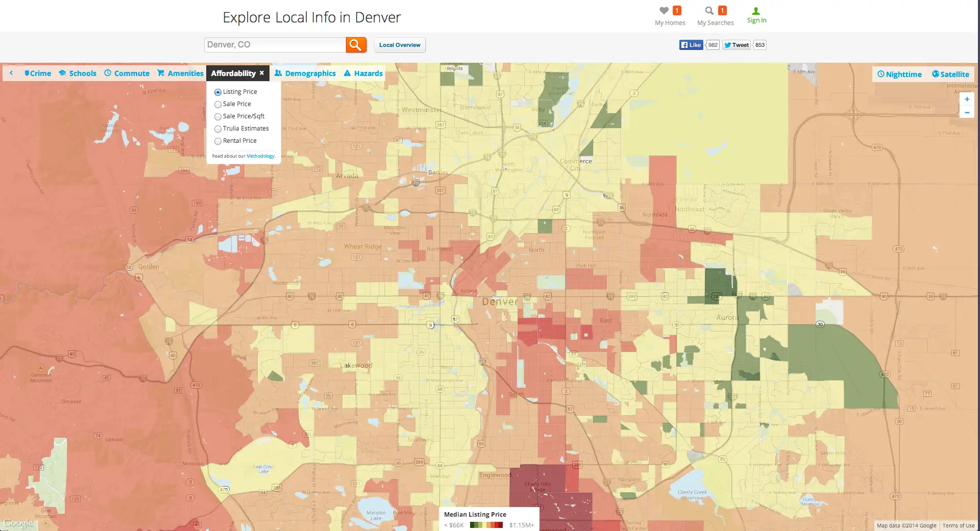Switch to the Demographics tab
This screenshot has width=980, height=531.
tap(305, 73)
